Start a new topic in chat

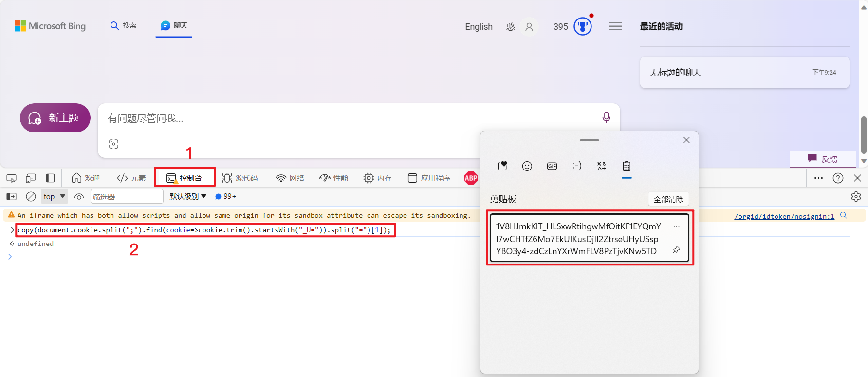55,118
